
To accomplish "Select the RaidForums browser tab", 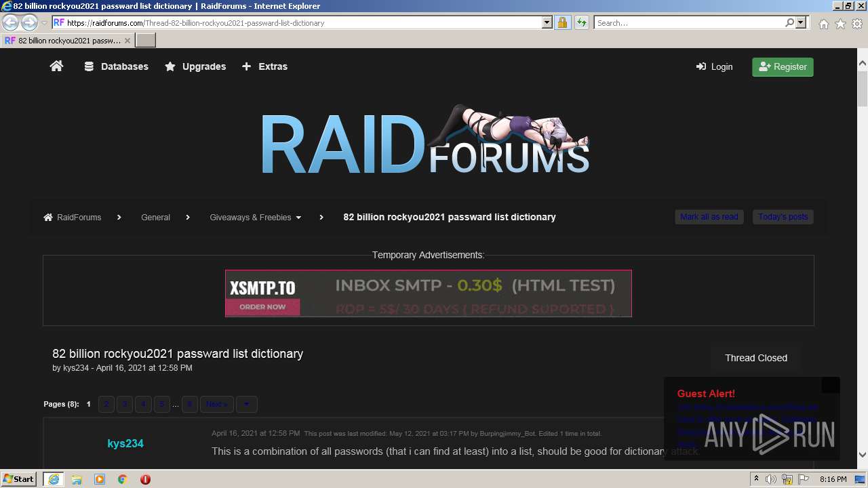I will click(x=67, y=41).
